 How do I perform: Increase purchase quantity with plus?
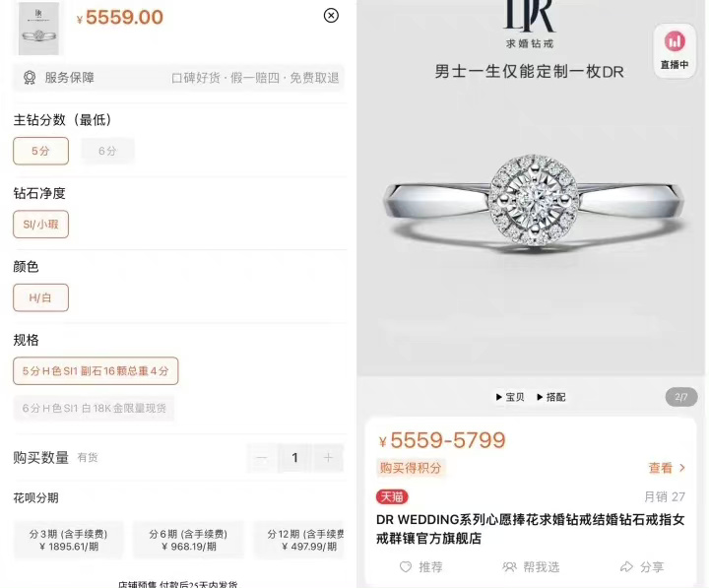[328, 458]
